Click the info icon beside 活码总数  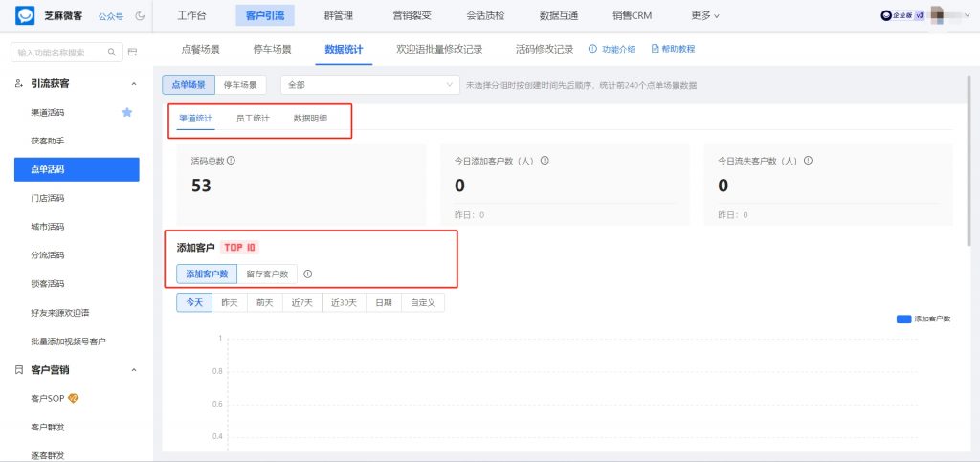[x=231, y=161]
